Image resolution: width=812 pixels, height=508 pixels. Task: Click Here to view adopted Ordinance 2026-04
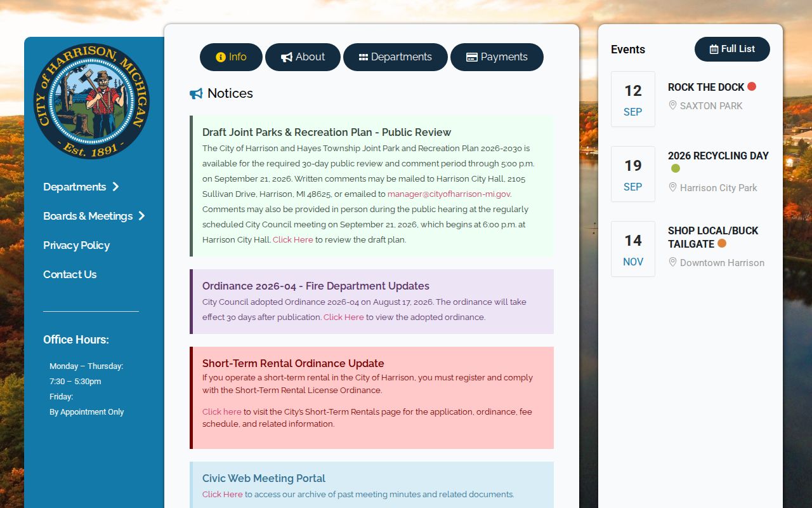pos(344,317)
